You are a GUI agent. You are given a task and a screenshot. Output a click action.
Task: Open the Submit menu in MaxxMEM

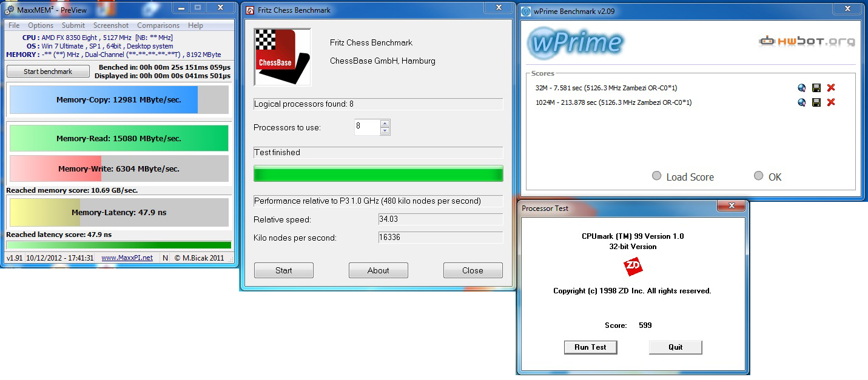pos(73,25)
